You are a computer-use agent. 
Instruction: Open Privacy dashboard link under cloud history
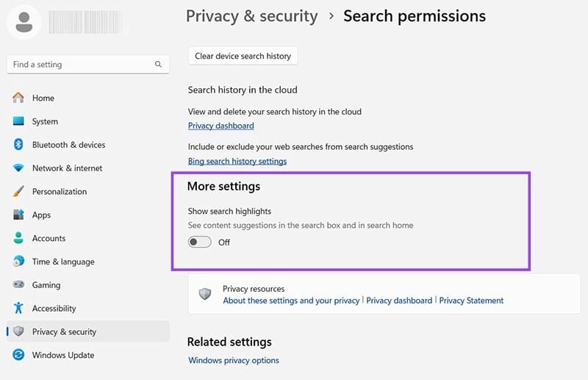221,126
